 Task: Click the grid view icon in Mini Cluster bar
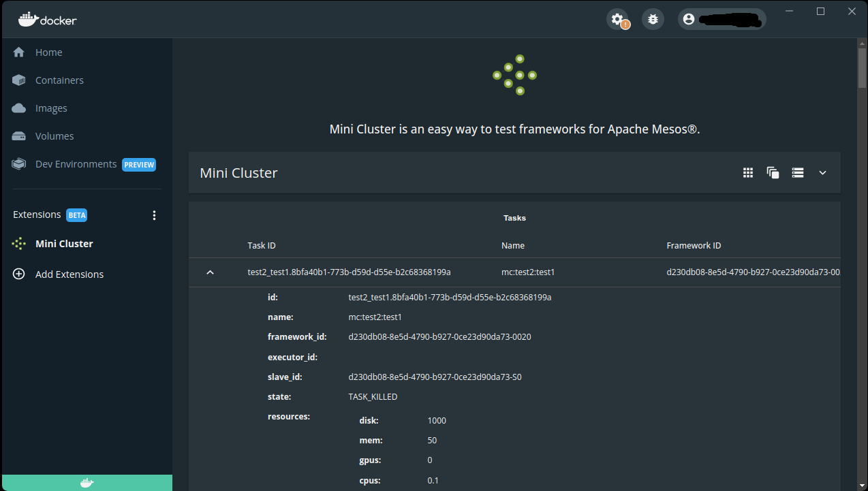point(748,173)
